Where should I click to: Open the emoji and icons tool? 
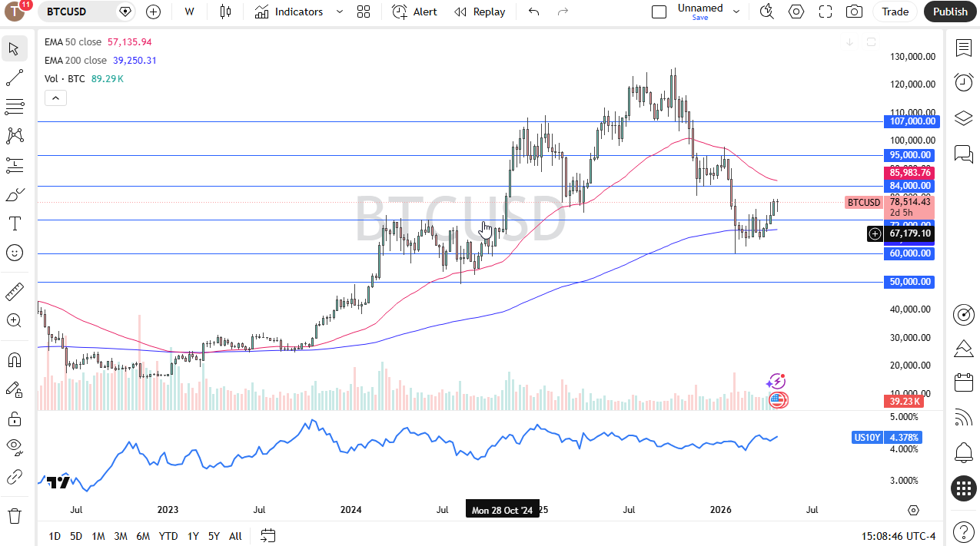14,253
